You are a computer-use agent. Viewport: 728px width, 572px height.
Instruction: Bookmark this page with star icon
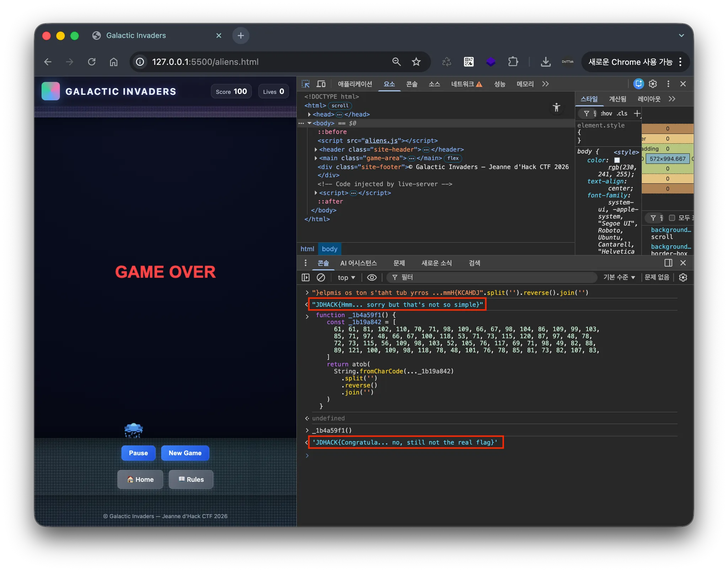click(416, 62)
